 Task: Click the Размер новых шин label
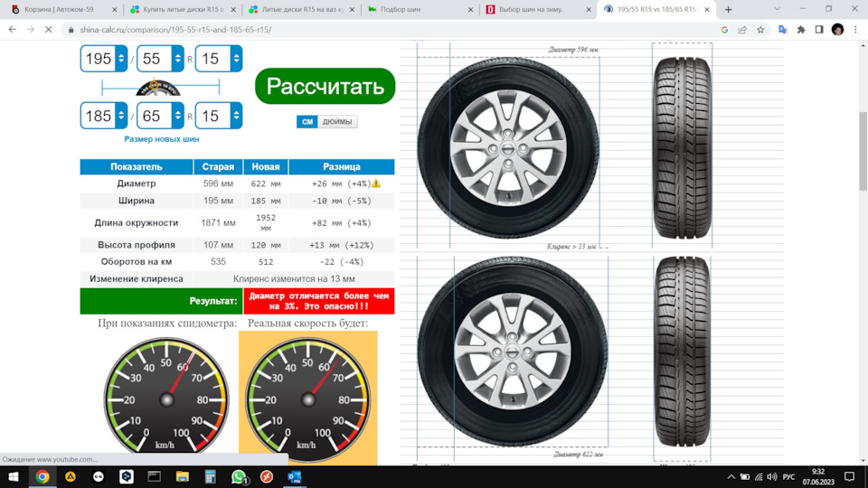[162, 139]
